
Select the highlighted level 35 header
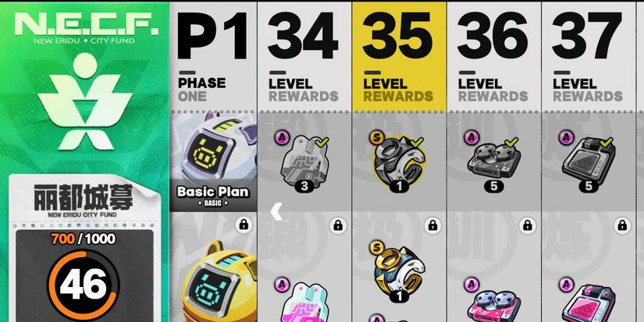point(399,57)
